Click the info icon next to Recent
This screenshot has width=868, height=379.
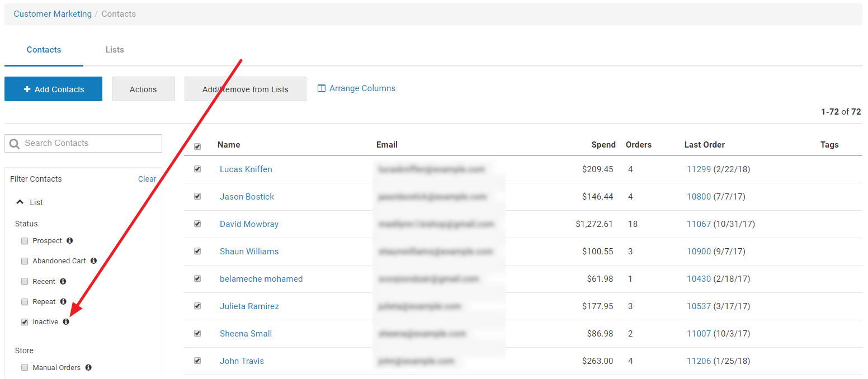(63, 281)
